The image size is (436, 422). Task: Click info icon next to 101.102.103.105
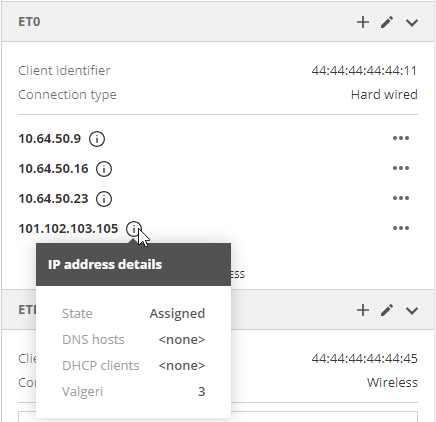pos(134,229)
